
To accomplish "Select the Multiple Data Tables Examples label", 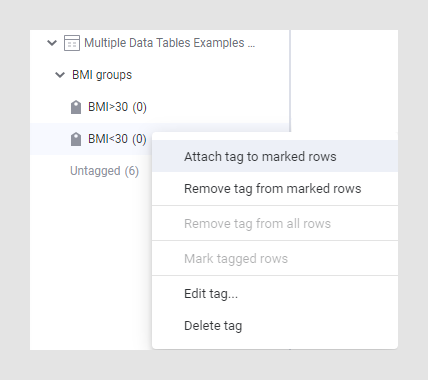I will pyautogui.click(x=170, y=43).
